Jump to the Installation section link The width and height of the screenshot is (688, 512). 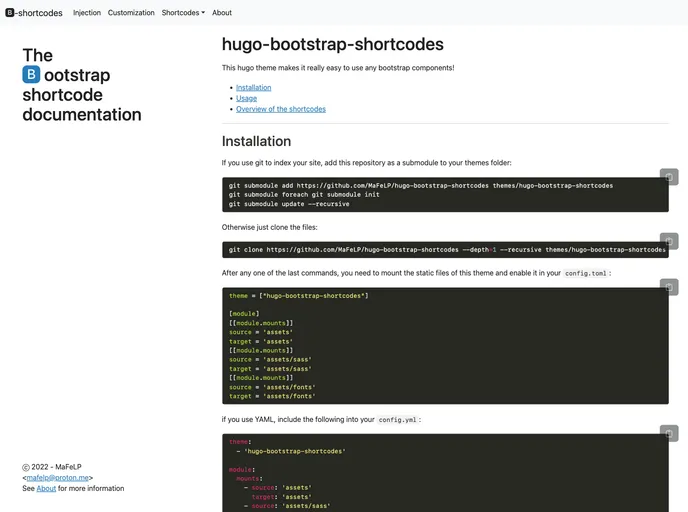(253, 87)
